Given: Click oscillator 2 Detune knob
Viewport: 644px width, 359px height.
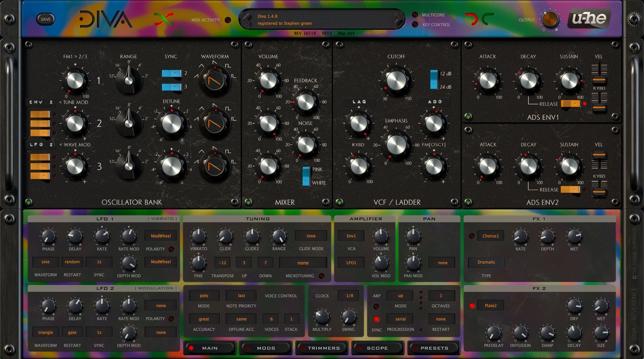Looking at the screenshot, I should pos(171,123).
